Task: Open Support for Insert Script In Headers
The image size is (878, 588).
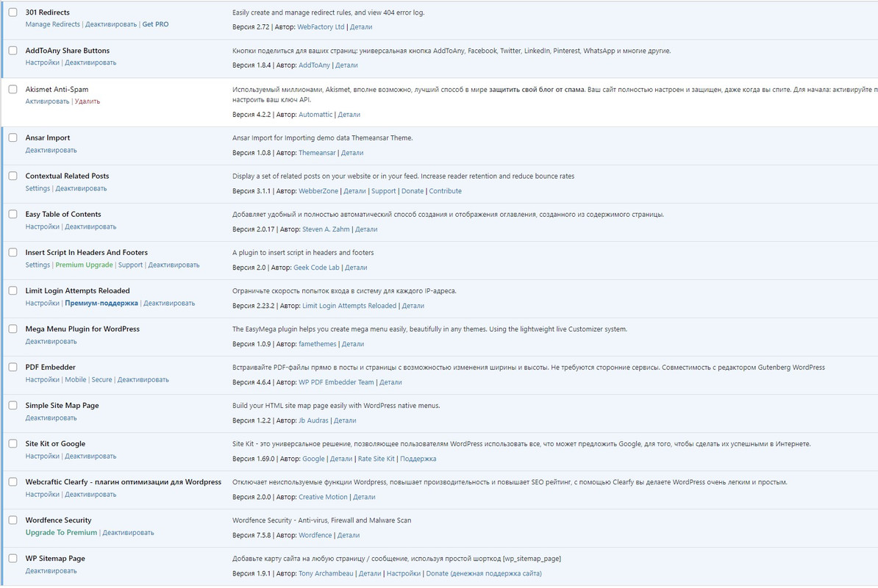Action: (130, 265)
